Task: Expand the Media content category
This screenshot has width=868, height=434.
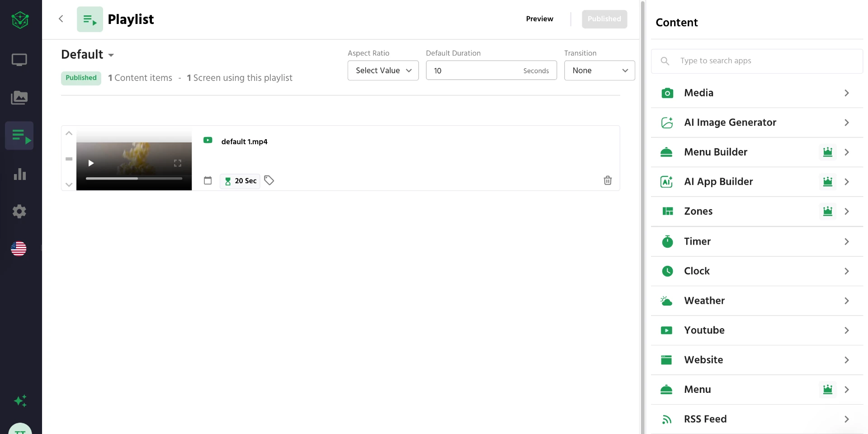Action: [x=757, y=93]
